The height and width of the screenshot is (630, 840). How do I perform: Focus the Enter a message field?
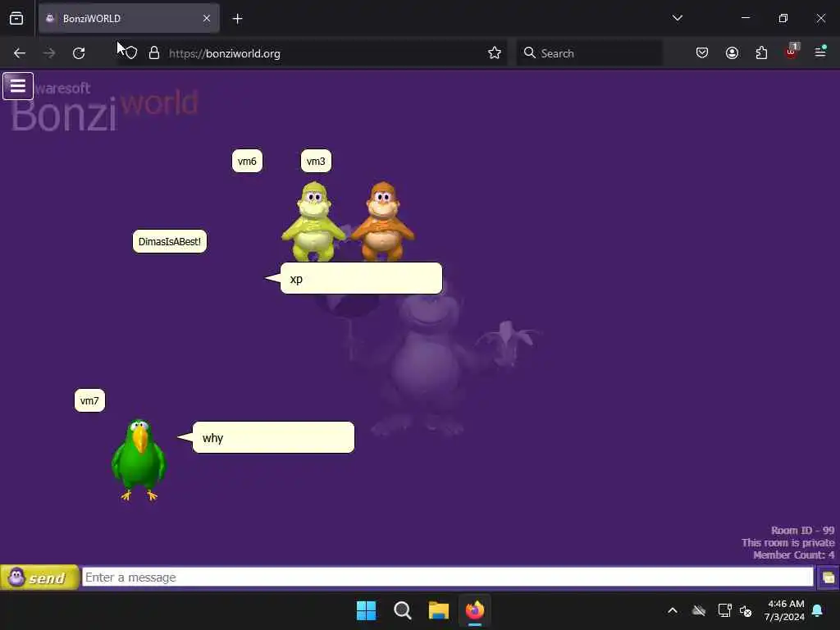coord(447,577)
